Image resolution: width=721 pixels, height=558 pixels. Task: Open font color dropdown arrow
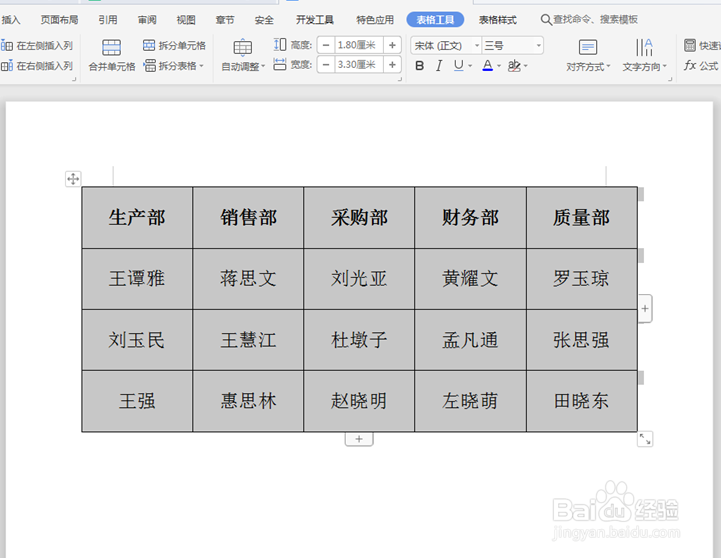[x=499, y=66]
